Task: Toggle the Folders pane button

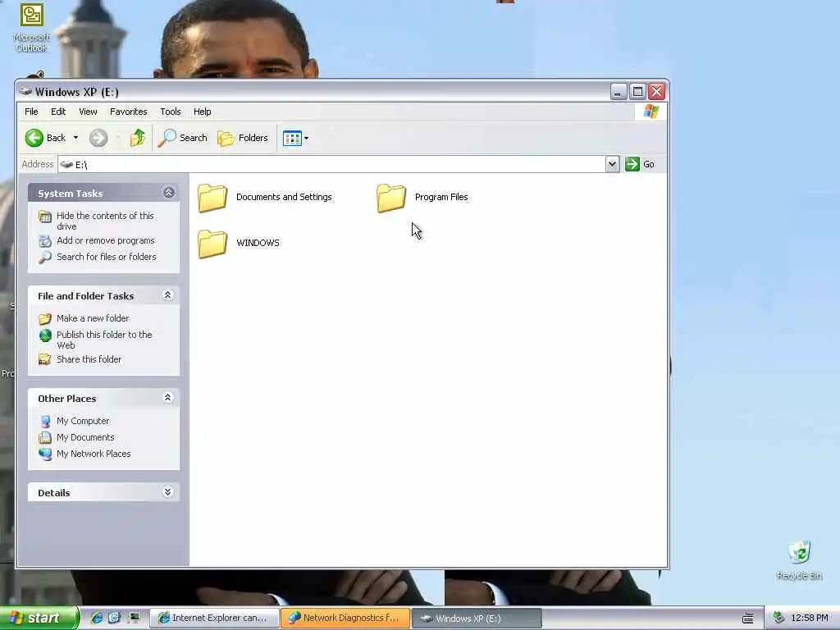Action: pos(243,138)
